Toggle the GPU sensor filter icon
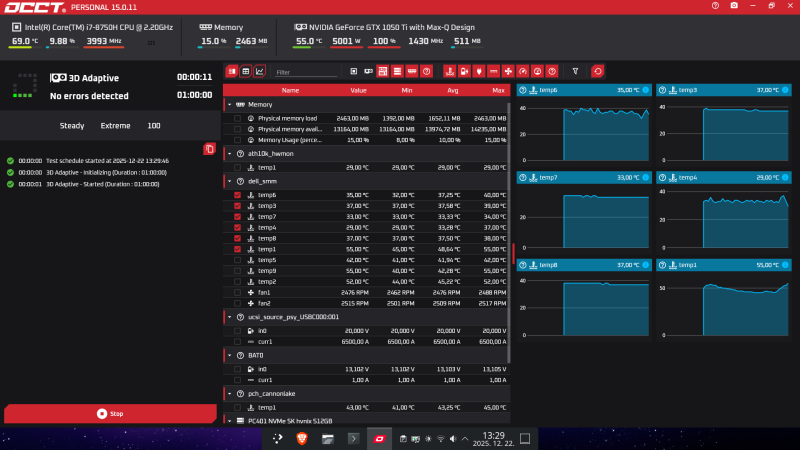 [368, 71]
